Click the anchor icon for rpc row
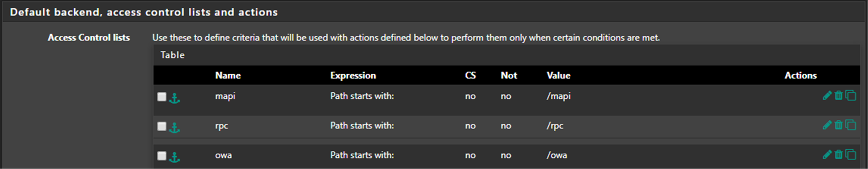This screenshot has height=169, width=868. (x=175, y=128)
